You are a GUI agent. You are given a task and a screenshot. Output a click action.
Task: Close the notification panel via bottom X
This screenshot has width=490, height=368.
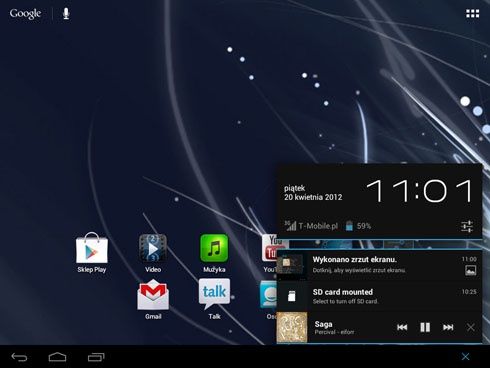[466, 357]
